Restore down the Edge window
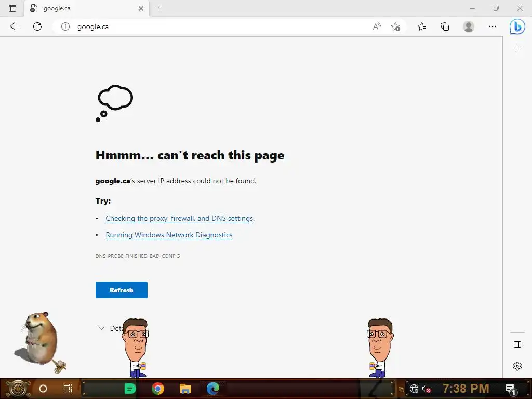Viewport: 532px width, 399px height. [496, 8]
